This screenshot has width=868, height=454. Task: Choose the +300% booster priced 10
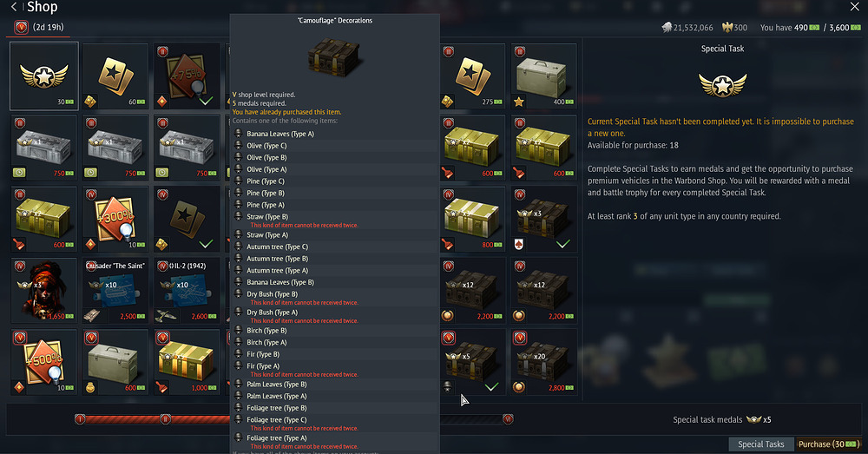coord(115,219)
